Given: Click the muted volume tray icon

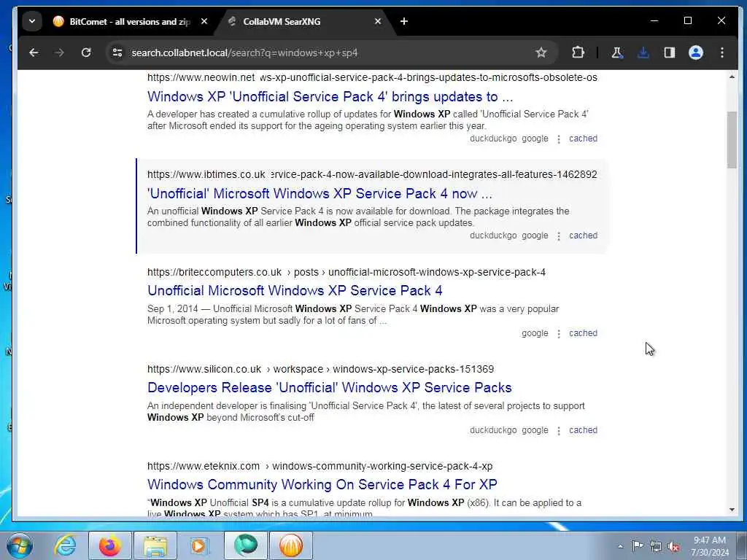Looking at the screenshot, I should (673, 546).
